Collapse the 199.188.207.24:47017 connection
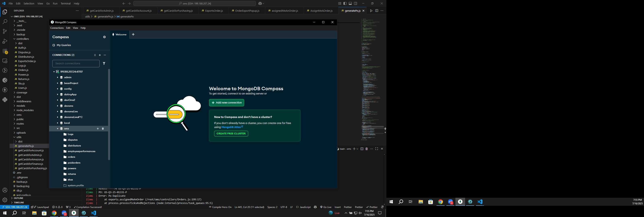Image resolution: width=644 pixels, height=217 pixels. (54, 72)
